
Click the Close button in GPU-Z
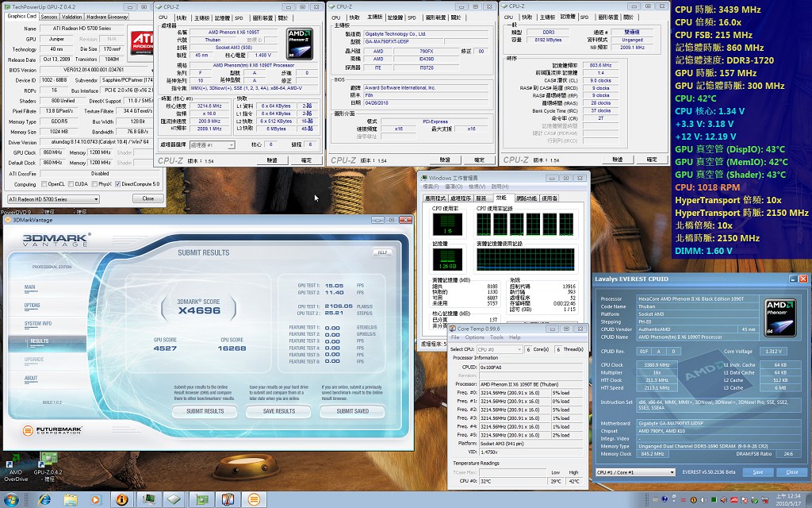pos(148,198)
